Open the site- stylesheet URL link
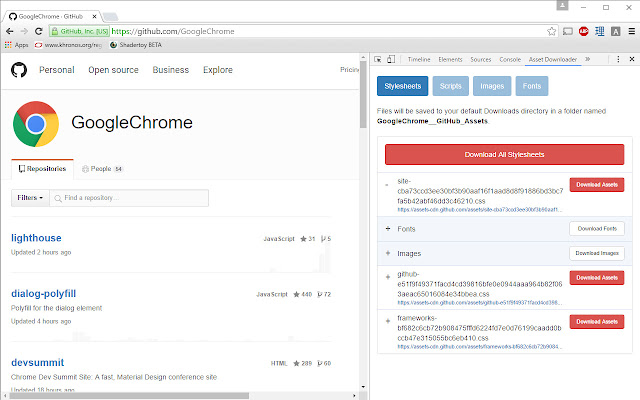Image resolution: width=640 pixels, height=400 pixels. (480, 210)
